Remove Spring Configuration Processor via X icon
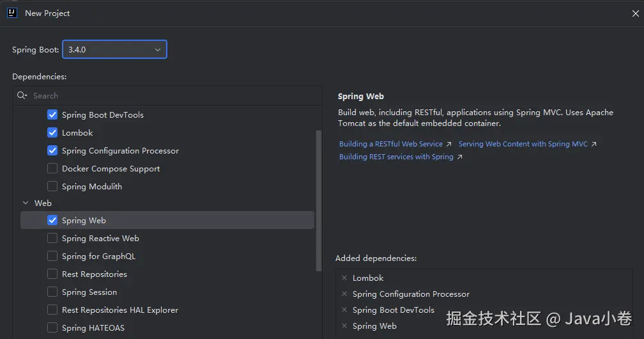Image resolution: width=644 pixels, height=339 pixels. click(x=344, y=294)
